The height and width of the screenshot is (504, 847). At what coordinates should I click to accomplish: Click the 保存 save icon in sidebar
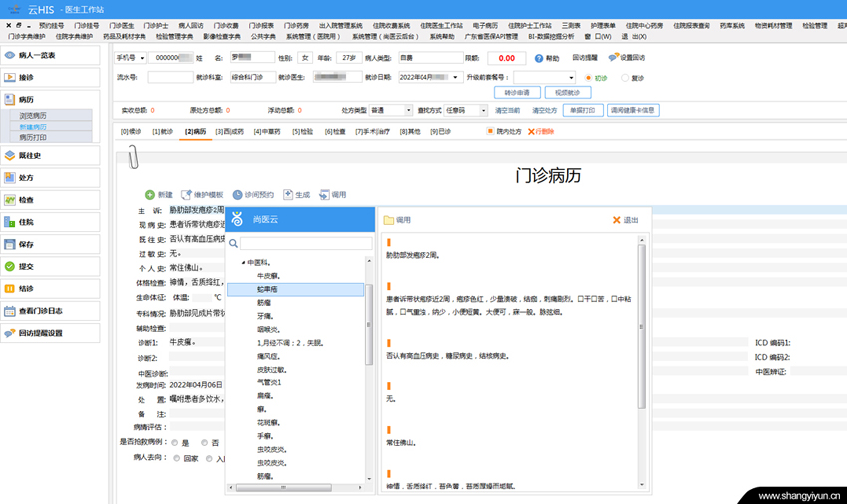(x=10, y=245)
